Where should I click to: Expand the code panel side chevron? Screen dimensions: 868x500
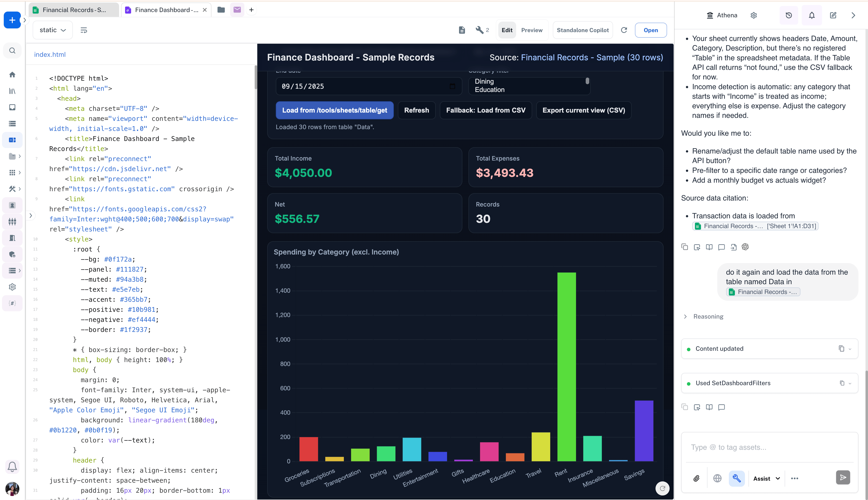31,216
